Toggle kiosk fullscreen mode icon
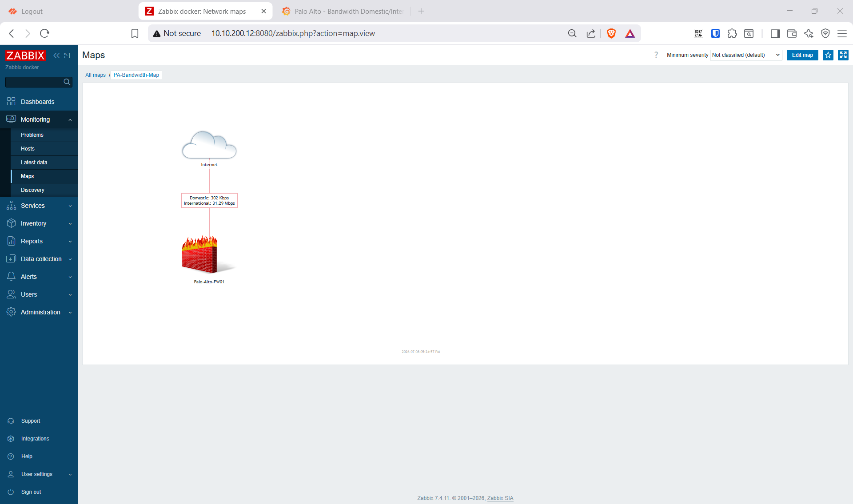This screenshot has height=504, width=853. click(843, 55)
